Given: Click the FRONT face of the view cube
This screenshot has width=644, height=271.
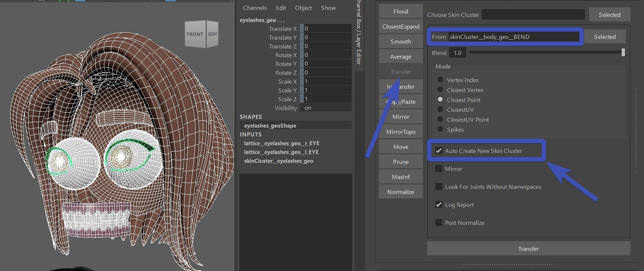Looking at the screenshot, I should pyautogui.click(x=195, y=34).
